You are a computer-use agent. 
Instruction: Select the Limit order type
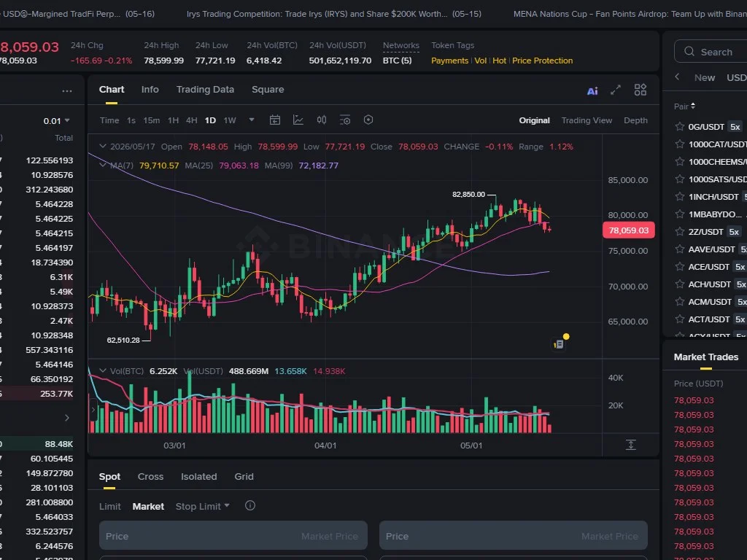[x=110, y=506]
